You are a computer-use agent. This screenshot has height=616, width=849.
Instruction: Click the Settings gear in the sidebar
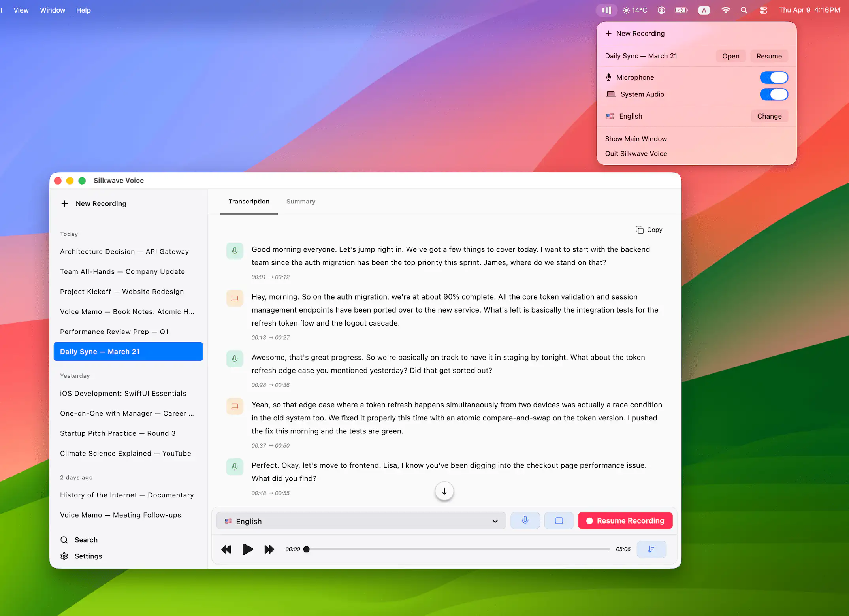pyautogui.click(x=64, y=556)
